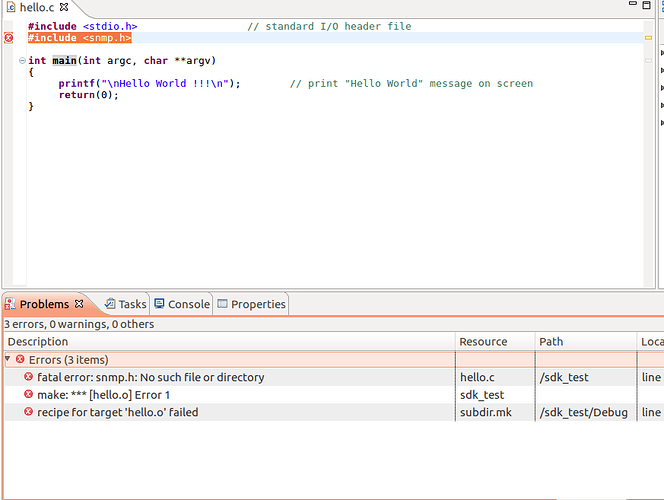This screenshot has height=500, width=664.
Task: Sort problems by Resource column
Action: pos(495,342)
